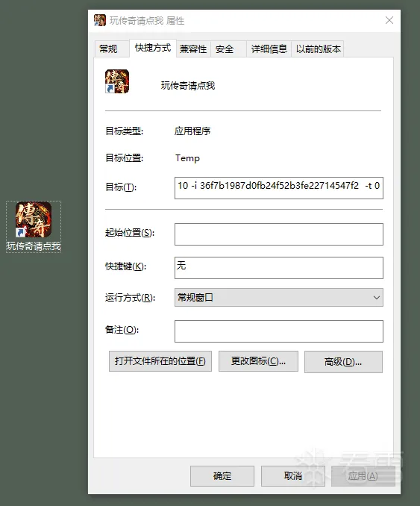
Task: Open 高级(D)... settings
Action: point(344,362)
